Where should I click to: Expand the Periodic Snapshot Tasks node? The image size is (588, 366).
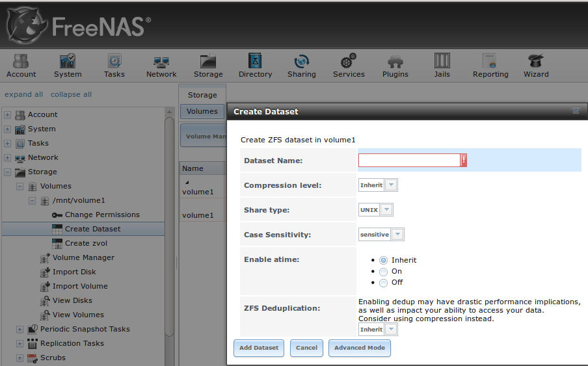[20, 330]
